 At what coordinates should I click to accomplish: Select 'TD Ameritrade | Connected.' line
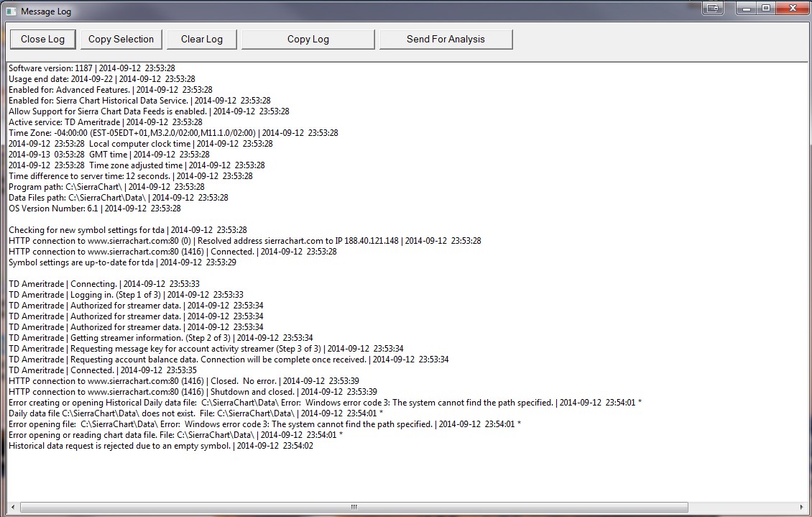click(x=103, y=372)
